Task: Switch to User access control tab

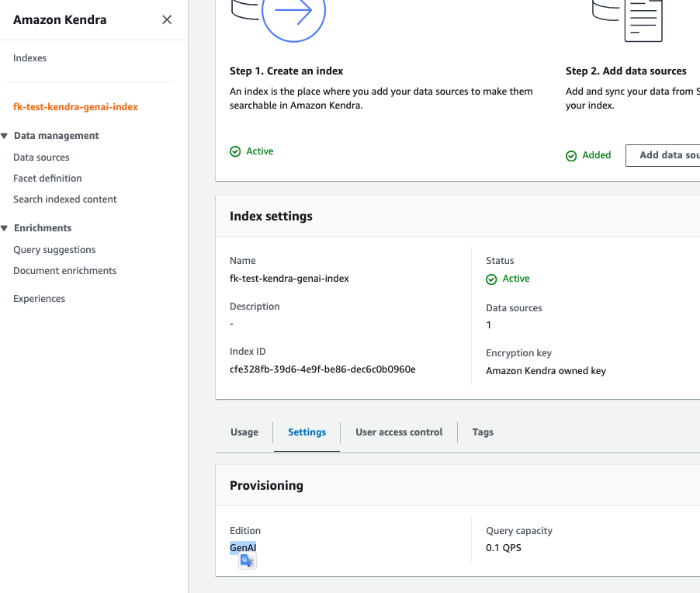Action: (399, 432)
